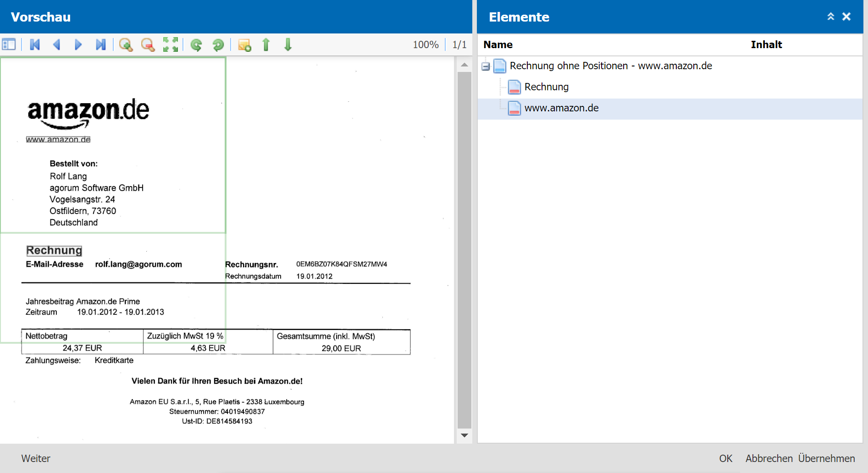Click the invoice number 0EM6BZ07K84QFSM27MW4
The width and height of the screenshot is (868, 473).
(342, 264)
